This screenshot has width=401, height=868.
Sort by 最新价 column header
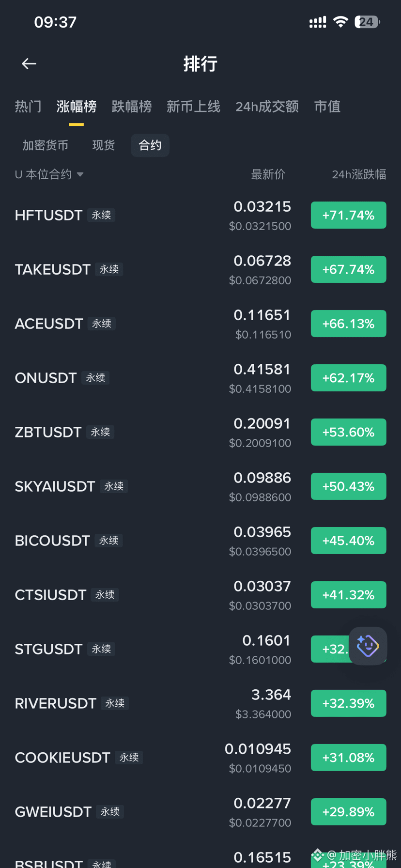pyautogui.click(x=268, y=174)
